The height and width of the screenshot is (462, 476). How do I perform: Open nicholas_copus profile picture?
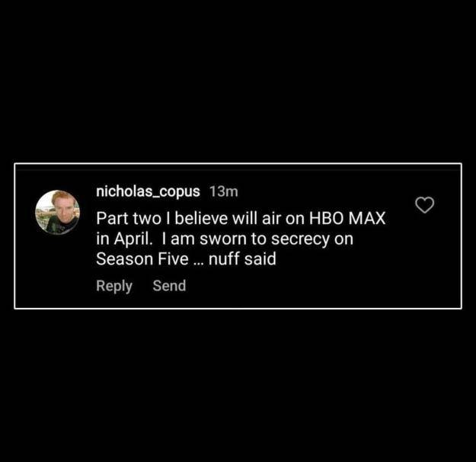[58, 213]
